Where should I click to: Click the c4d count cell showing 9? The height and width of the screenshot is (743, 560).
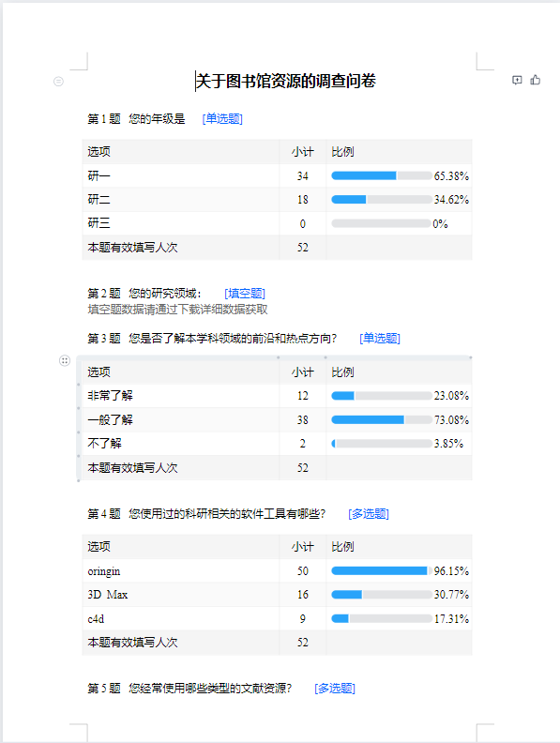[303, 619]
